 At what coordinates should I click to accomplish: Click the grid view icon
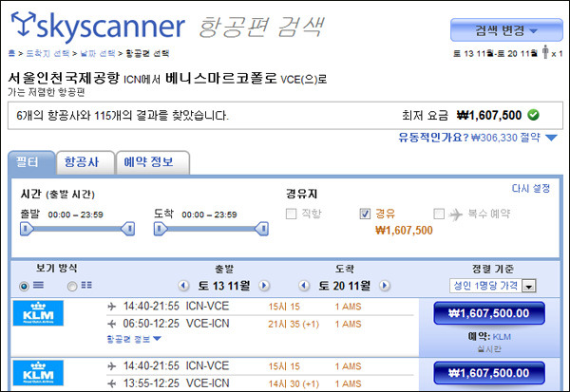pyautogui.click(x=86, y=285)
